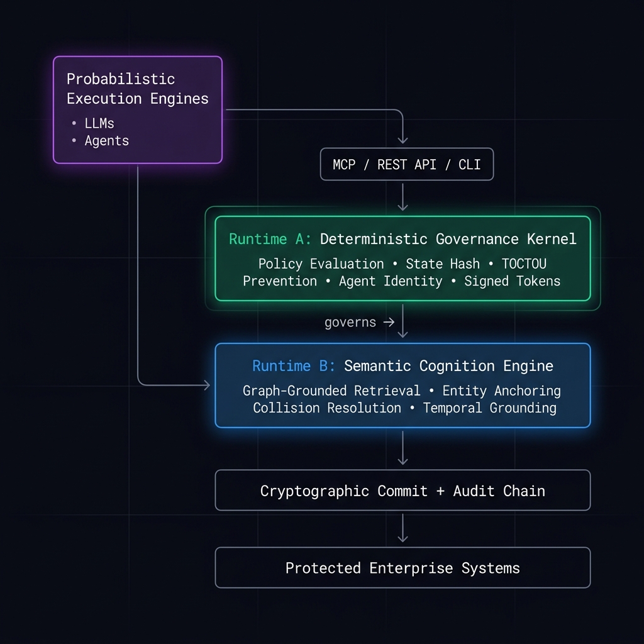Viewport: 644px width, 644px height.
Task: Click the Probabilistic Execution Engines box title
Action: [138, 89]
